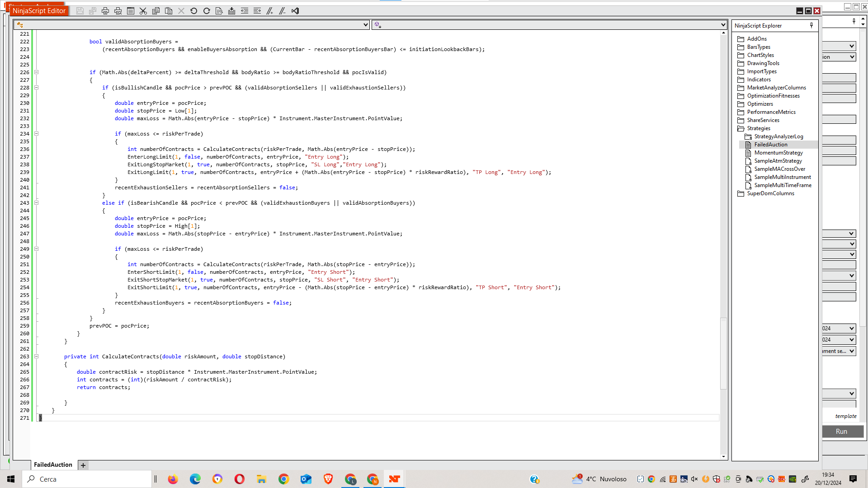Click the Comment selected lines icon
Image resolution: width=868 pixels, height=488 pixels.
(270, 11)
